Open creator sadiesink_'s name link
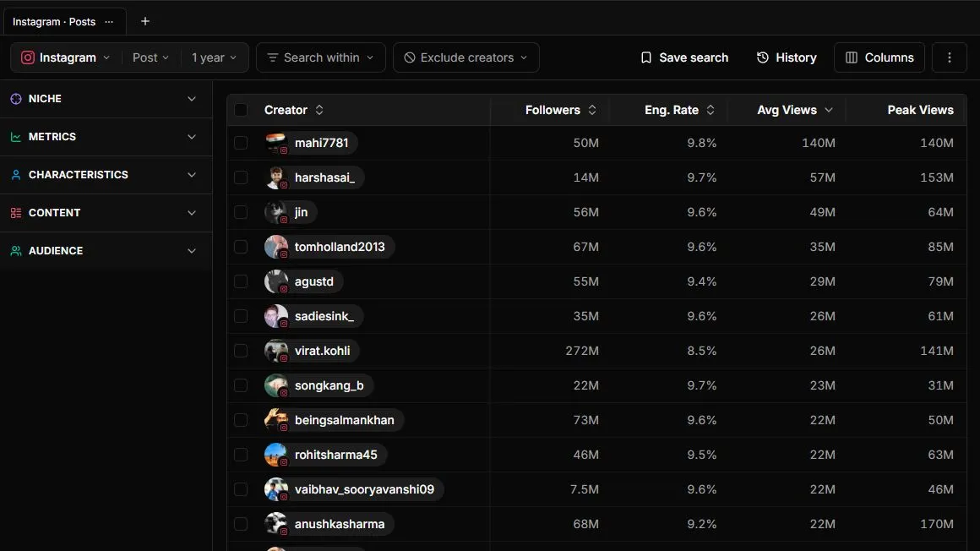This screenshot has height=551, width=980. 324,316
